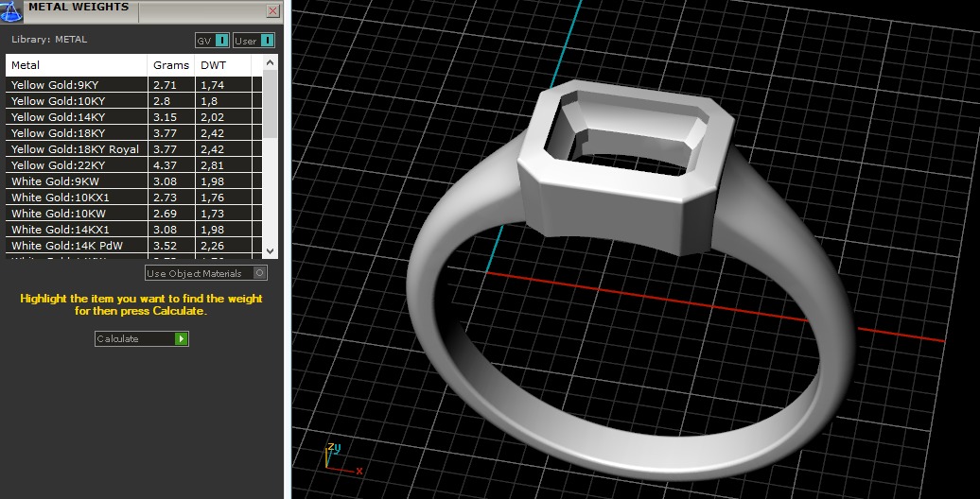Select White Gold:14K PdW row
980x499 pixels.
133,246
